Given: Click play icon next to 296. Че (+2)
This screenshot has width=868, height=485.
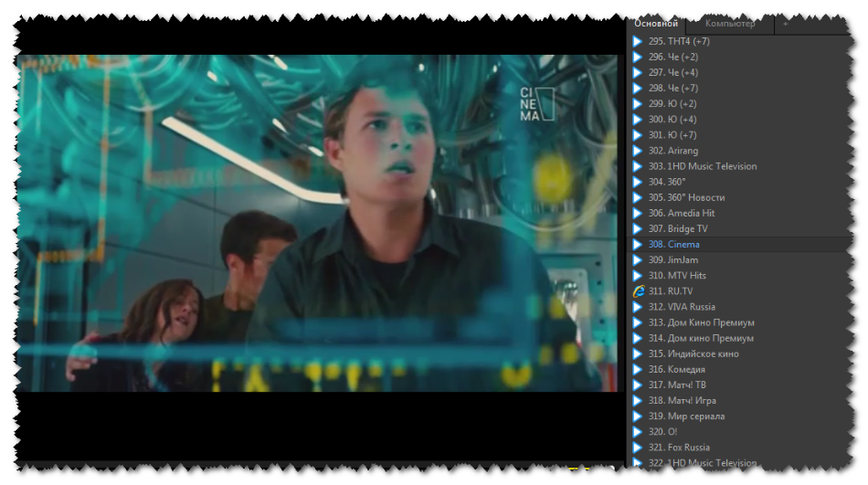Looking at the screenshot, I should tap(638, 57).
